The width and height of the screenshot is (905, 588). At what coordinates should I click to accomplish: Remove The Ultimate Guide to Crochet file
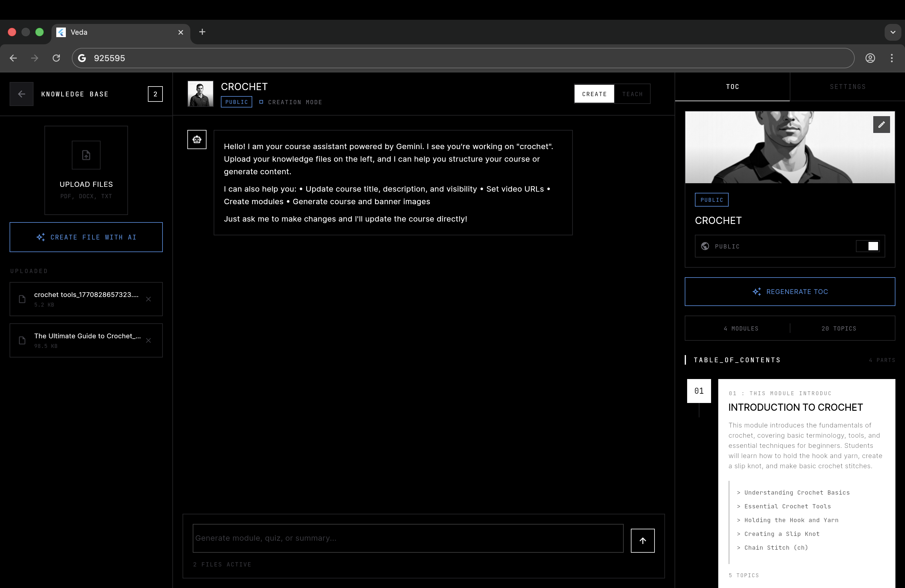click(x=148, y=340)
